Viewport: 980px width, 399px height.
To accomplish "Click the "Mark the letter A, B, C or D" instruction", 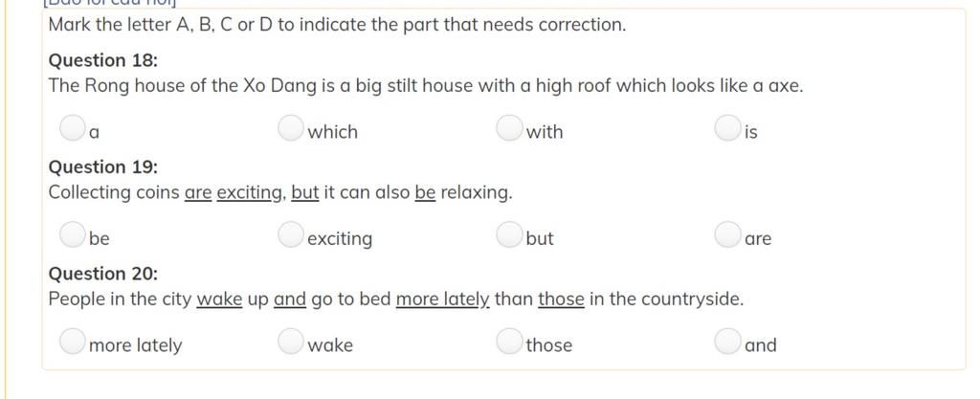I will click(337, 25).
